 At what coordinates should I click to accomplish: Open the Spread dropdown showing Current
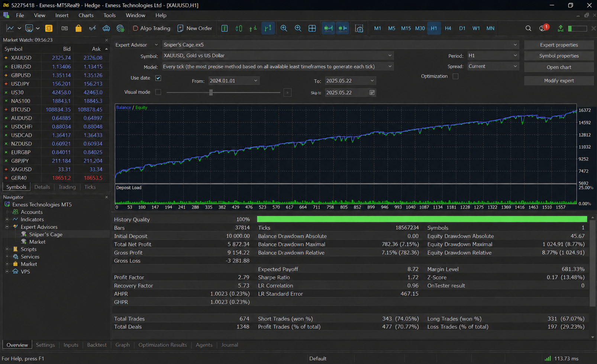[x=493, y=66]
